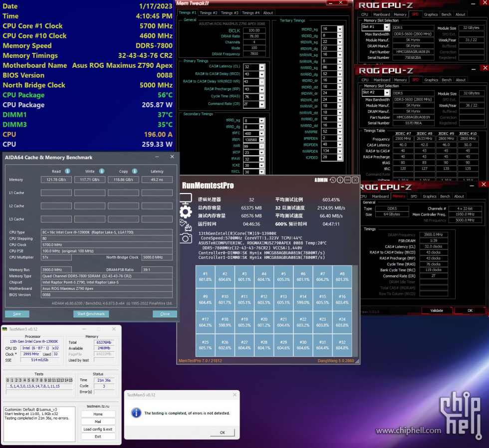Click AIDA64 Memory Read value 121.78 GB/s

coord(56,180)
